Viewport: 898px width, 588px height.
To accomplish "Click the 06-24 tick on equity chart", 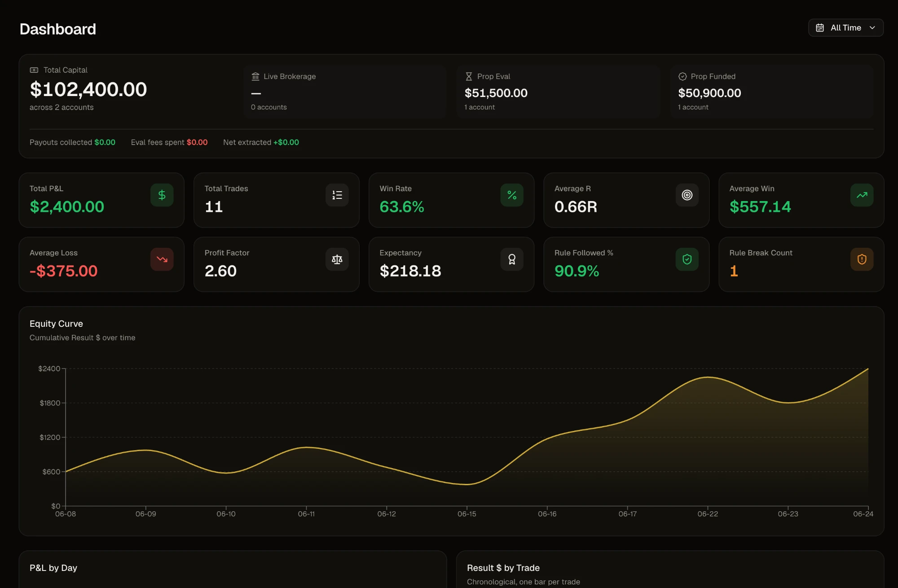I will pyautogui.click(x=863, y=514).
